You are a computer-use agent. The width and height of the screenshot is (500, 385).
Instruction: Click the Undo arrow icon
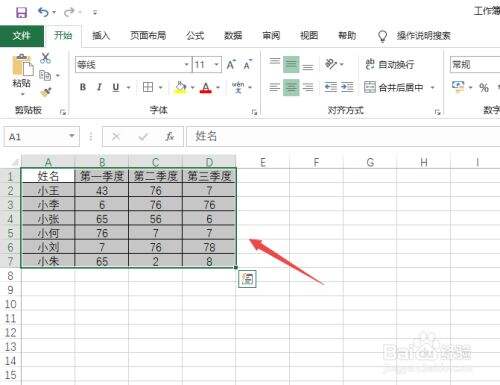43,13
